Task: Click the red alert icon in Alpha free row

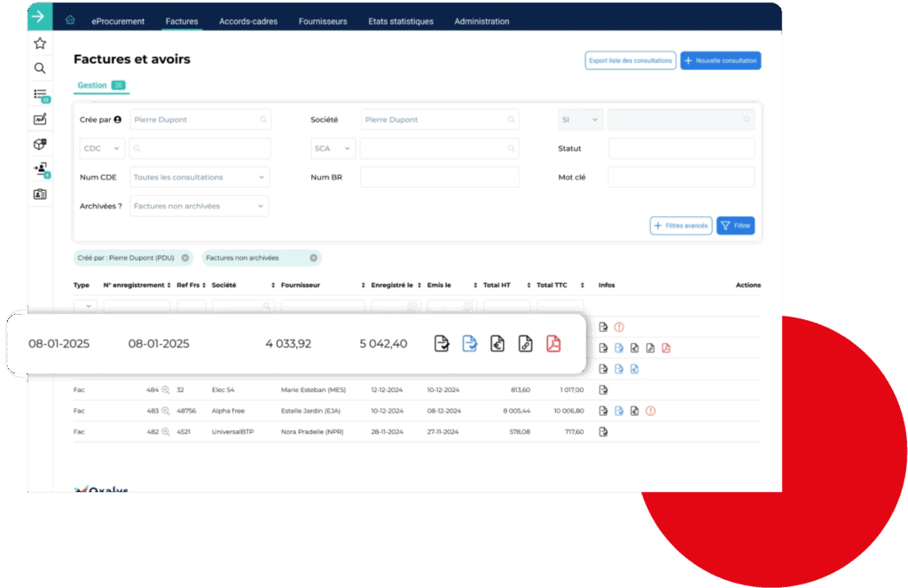Action: pos(651,411)
